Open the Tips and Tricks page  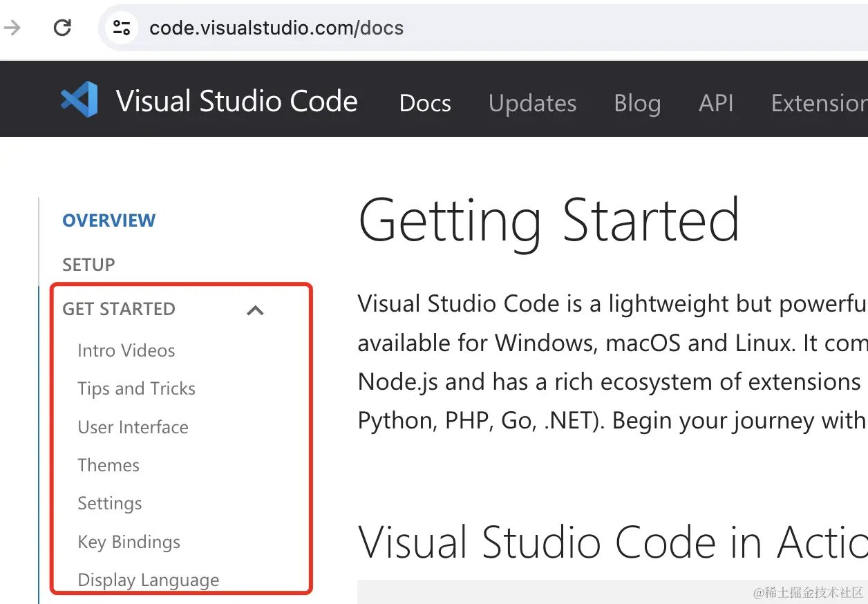coord(137,388)
